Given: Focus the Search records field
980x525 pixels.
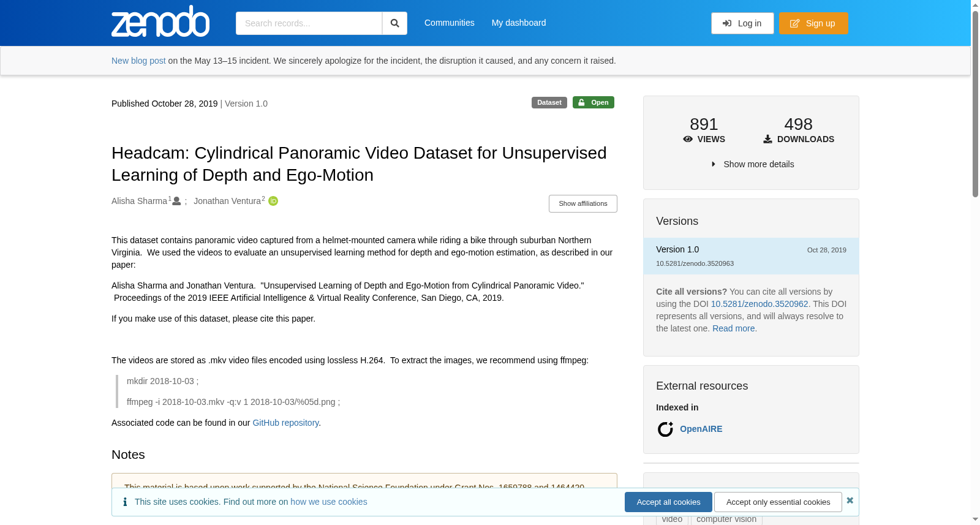Looking at the screenshot, I should pyautogui.click(x=309, y=23).
